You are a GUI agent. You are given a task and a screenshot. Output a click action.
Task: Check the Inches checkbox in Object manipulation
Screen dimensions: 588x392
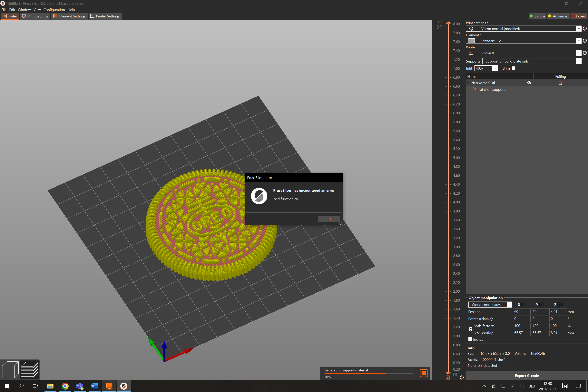pos(470,339)
